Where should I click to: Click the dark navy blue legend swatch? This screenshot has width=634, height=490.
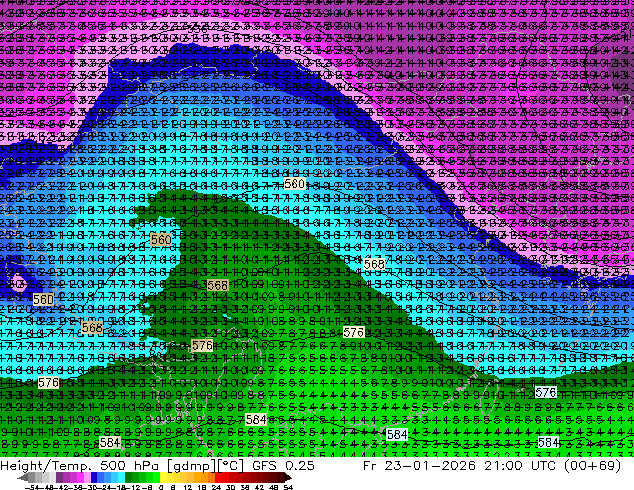[94, 477]
